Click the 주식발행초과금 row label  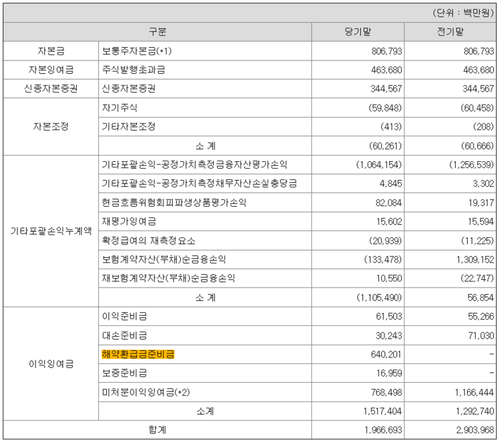point(134,70)
